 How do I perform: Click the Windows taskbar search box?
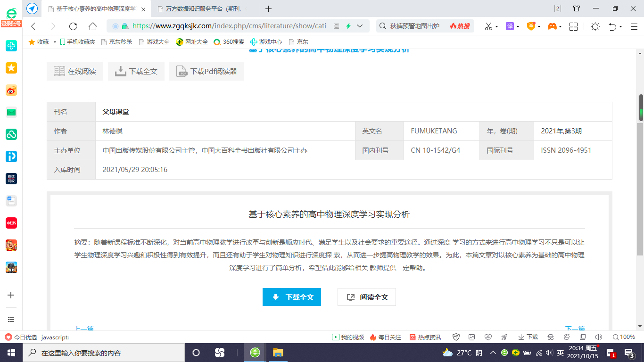(x=103, y=353)
